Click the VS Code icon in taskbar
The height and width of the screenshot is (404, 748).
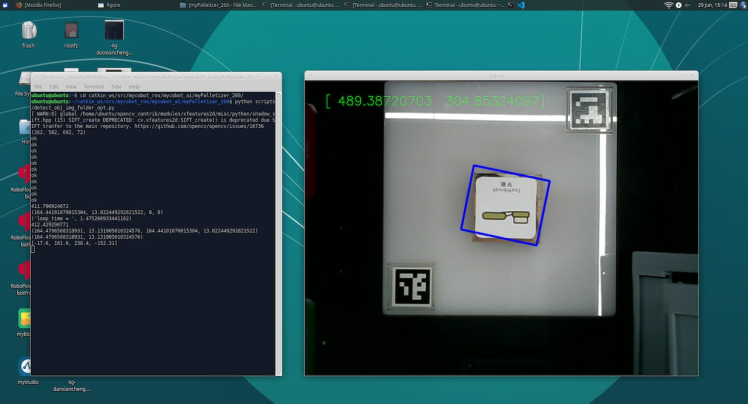pos(521,5)
